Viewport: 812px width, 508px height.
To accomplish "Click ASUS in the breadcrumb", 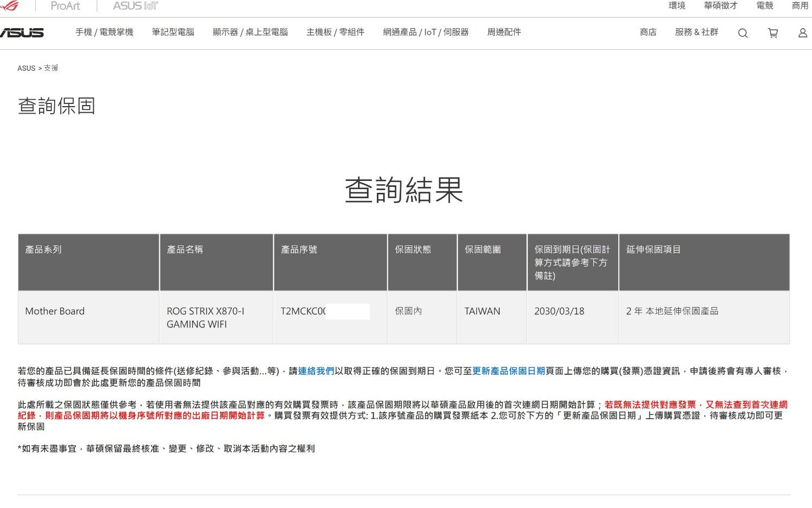I will tap(26, 68).
